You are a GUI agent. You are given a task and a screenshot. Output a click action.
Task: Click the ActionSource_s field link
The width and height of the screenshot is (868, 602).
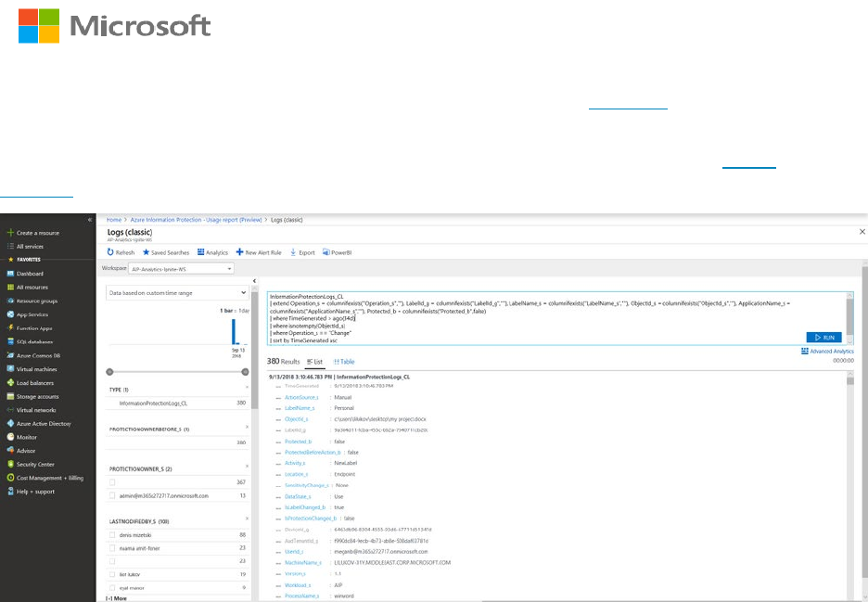pyautogui.click(x=301, y=398)
